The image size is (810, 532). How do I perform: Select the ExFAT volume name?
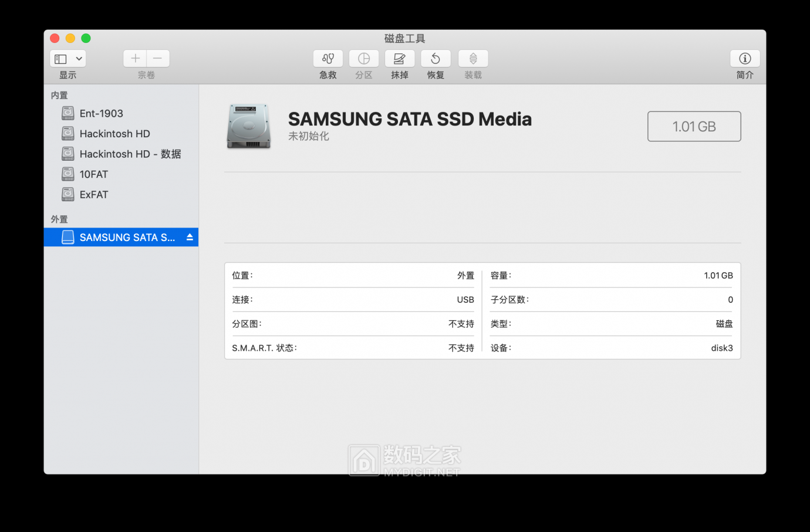pyautogui.click(x=94, y=194)
